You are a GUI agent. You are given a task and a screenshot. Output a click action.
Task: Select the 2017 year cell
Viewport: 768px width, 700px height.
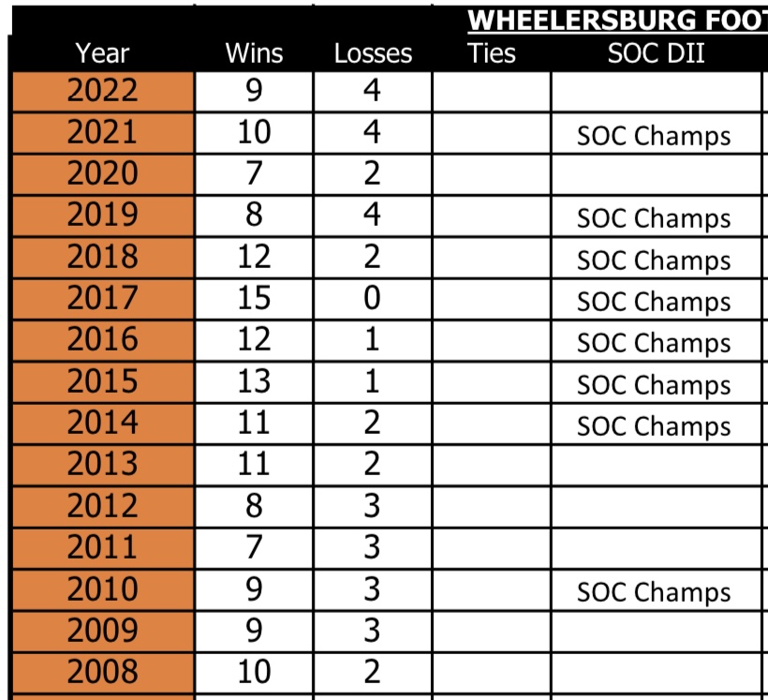[x=103, y=299]
